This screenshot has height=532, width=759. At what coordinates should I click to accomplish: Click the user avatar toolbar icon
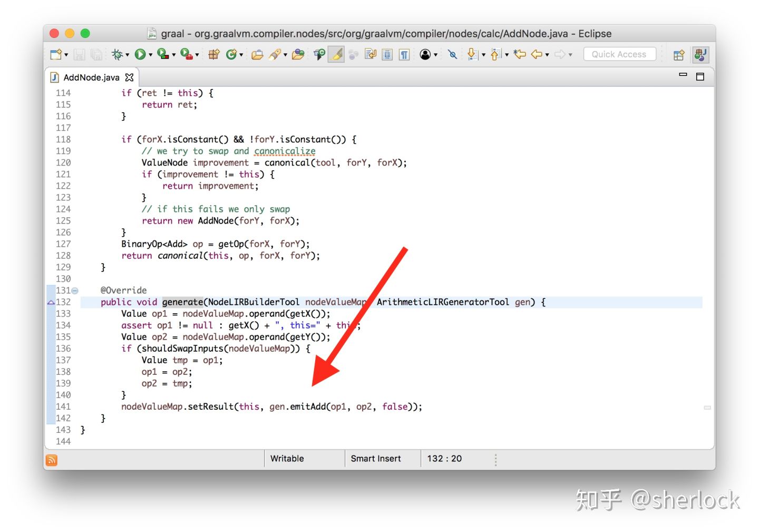(425, 54)
